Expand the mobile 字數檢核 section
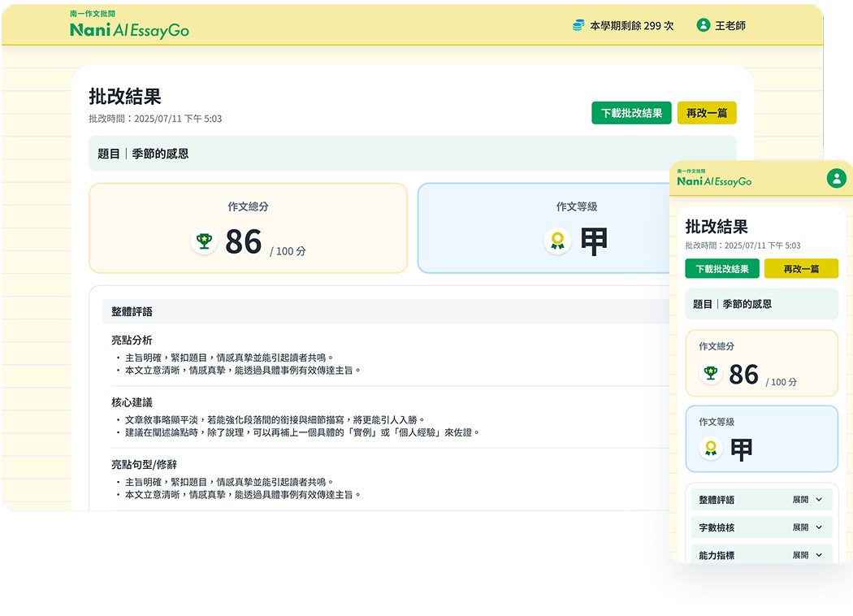 coord(762,527)
